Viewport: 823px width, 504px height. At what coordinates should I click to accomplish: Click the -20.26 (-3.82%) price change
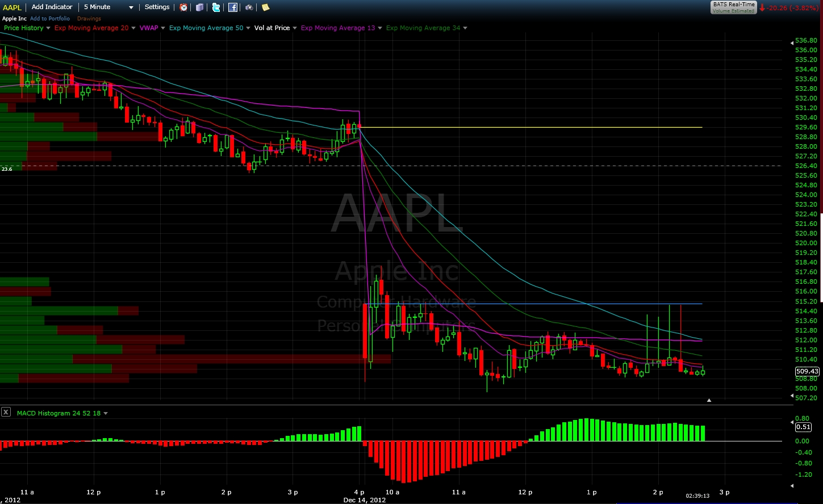pyautogui.click(x=793, y=8)
